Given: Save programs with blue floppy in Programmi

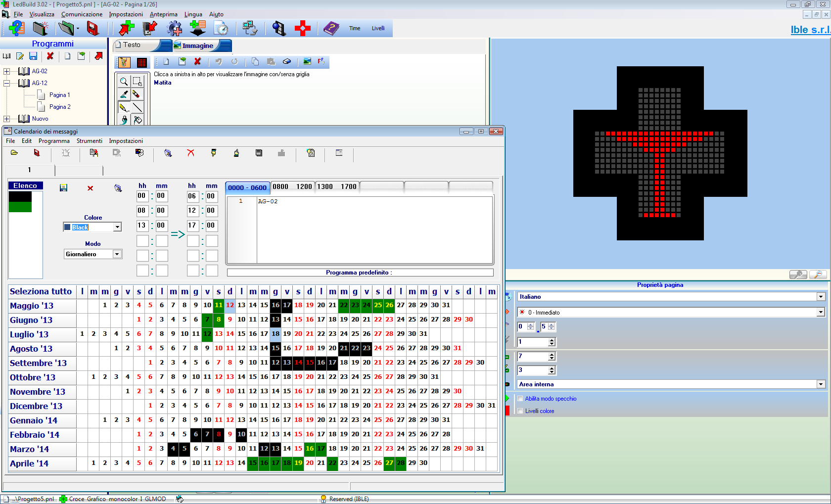Looking at the screenshot, I should pos(33,56).
